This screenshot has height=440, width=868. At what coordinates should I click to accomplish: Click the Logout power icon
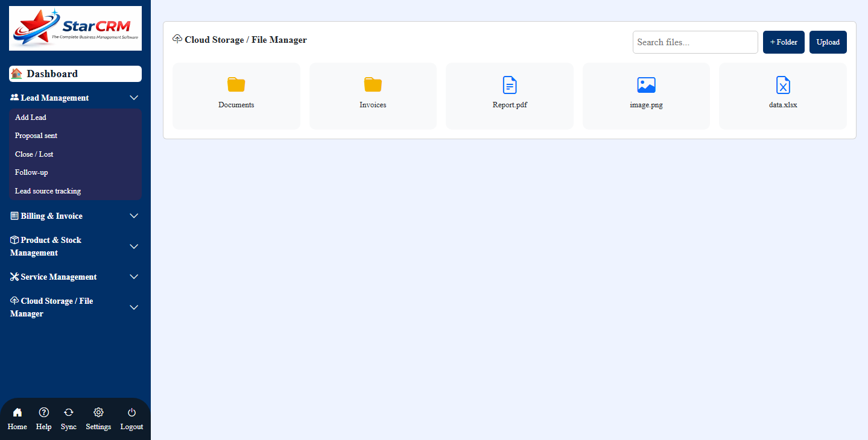click(131, 412)
